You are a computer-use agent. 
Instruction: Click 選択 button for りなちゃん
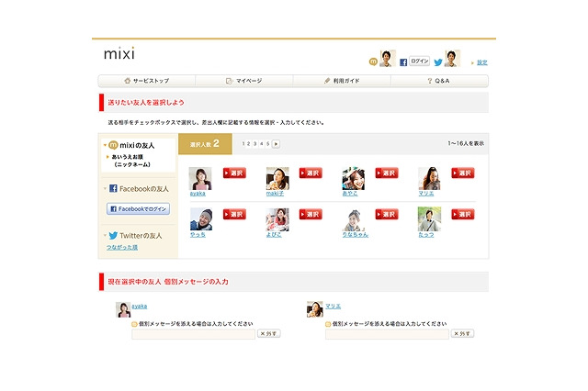coord(387,214)
